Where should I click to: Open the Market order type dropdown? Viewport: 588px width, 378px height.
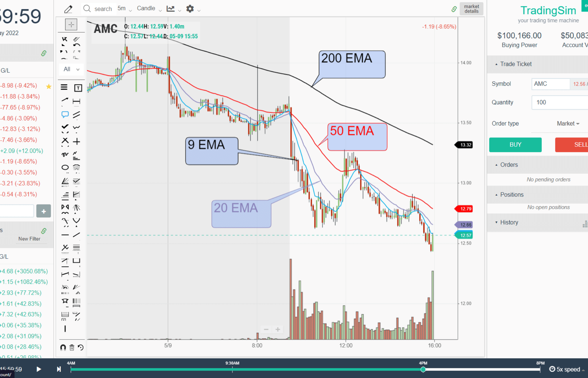[x=568, y=124]
